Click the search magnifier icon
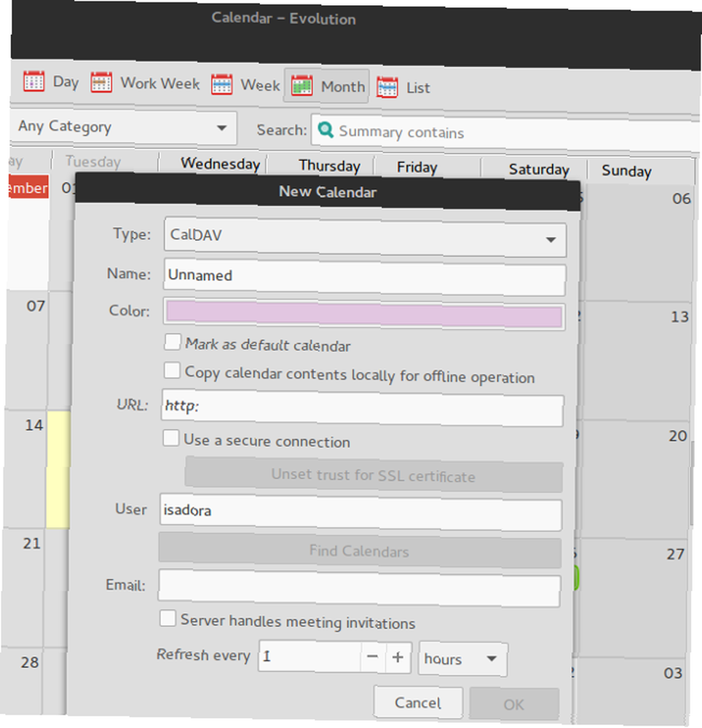Image resolution: width=702 pixels, height=728 pixels. pos(326,130)
